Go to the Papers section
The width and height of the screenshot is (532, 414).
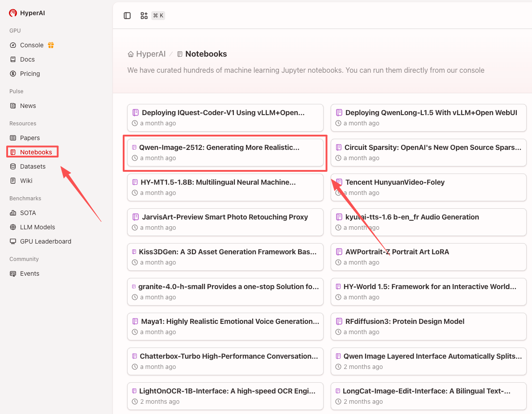click(x=30, y=138)
